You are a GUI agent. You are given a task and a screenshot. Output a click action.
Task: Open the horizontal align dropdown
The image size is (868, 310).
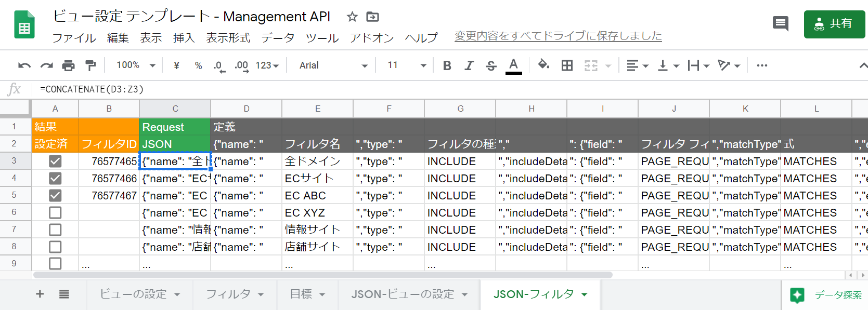[637, 65]
